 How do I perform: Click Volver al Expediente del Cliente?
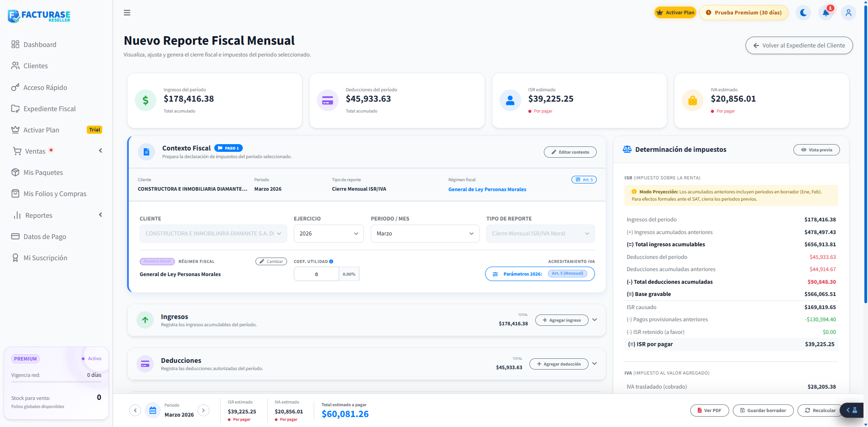pyautogui.click(x=799, y=45)
